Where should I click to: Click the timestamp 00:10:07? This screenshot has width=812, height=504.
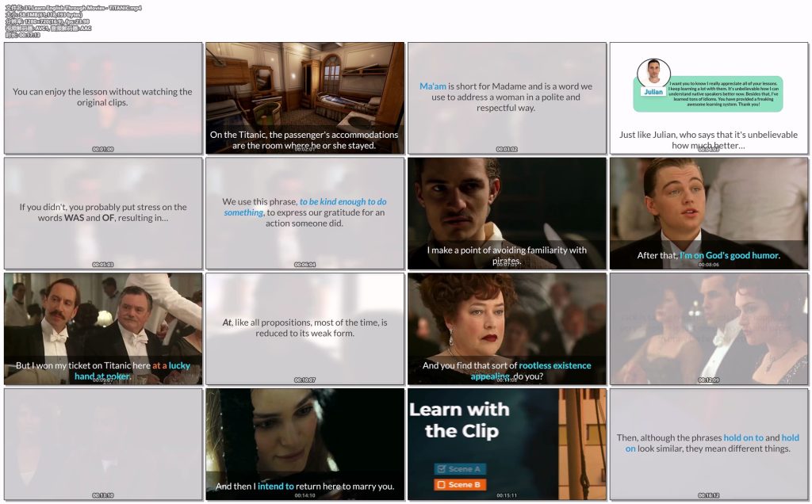point(305,380)
